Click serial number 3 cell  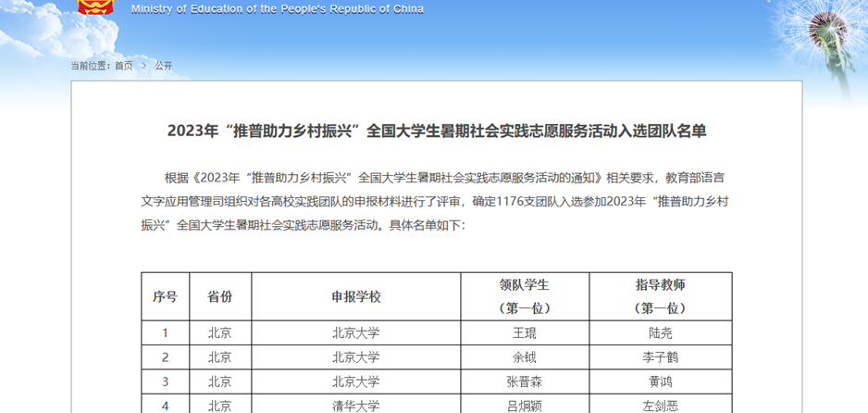165,382
